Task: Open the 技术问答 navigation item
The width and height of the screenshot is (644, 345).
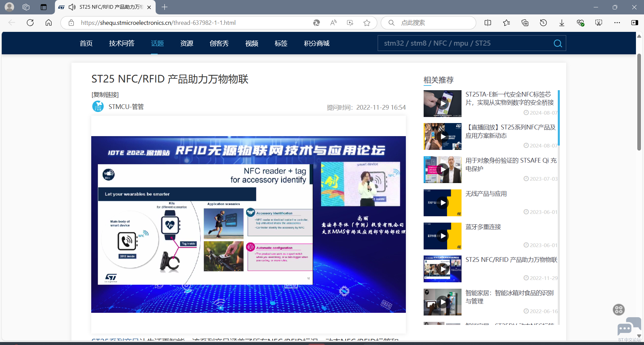Action: 122,43
